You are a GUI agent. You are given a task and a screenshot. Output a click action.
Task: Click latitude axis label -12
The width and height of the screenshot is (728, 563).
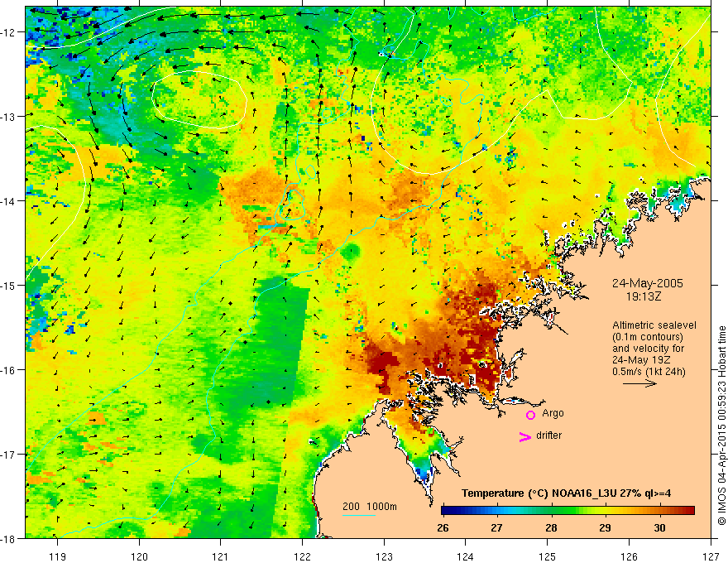[8, 32]
